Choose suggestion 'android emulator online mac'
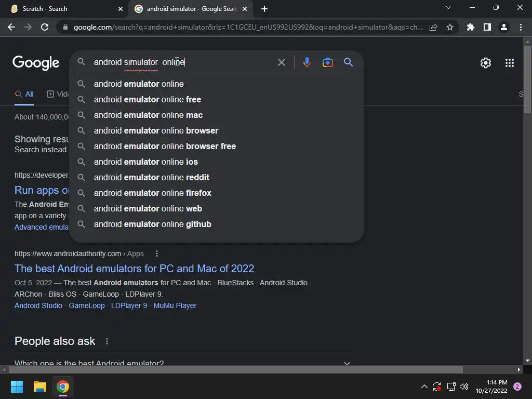Image resolution: width=532 pixels, height=399 pixels. pyautogui.click(x=217, y=115)
